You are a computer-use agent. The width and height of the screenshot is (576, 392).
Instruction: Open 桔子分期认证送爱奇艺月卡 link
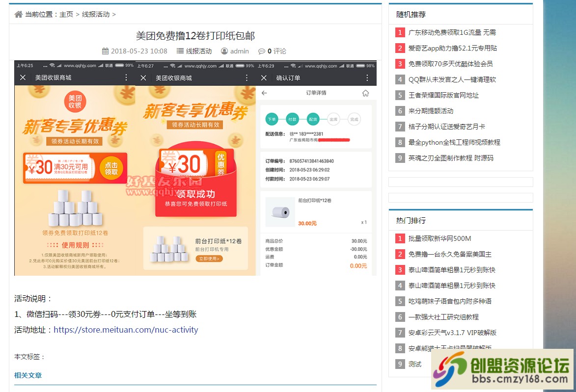coord(447,127)
